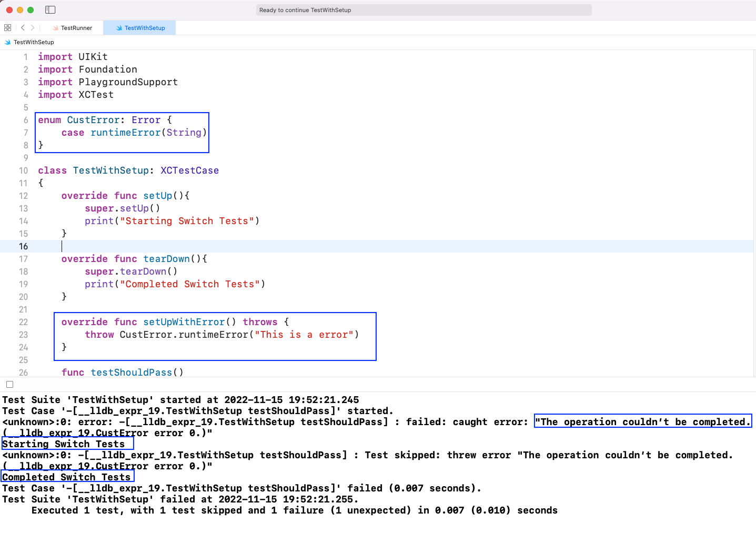The image size is (756, 533).
Task: Click the Swift icon in jump bar
Action: point(7,42)
